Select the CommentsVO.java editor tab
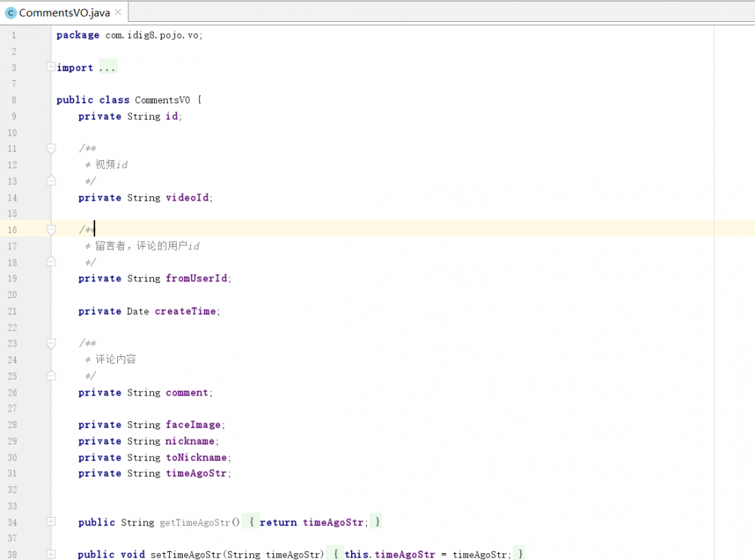Image resolution: width=755 pixels, height=560 pixels. pos(64,13)
